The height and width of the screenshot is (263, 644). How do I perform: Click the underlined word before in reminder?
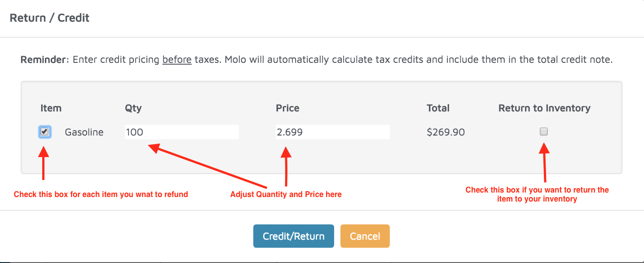point(176,59)
